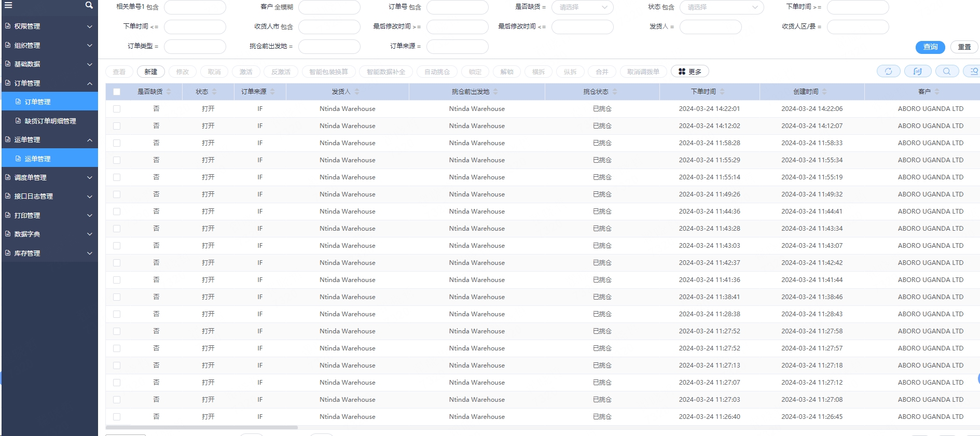Image resolution: width=980 pixels, height=436 pixels.
Task: Expand the 接口日志管理 menu entry
Action: tap(49, 196)
